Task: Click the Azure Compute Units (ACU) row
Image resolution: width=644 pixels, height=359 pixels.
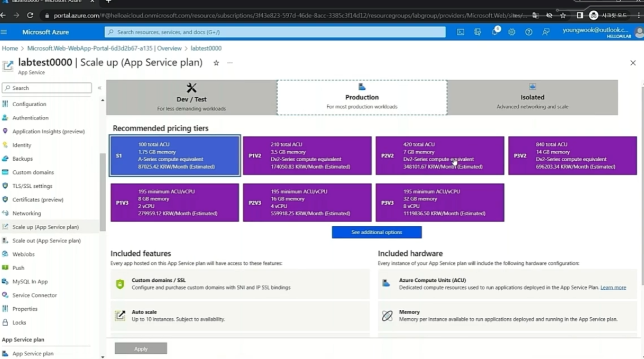Action: coord(508,284)
